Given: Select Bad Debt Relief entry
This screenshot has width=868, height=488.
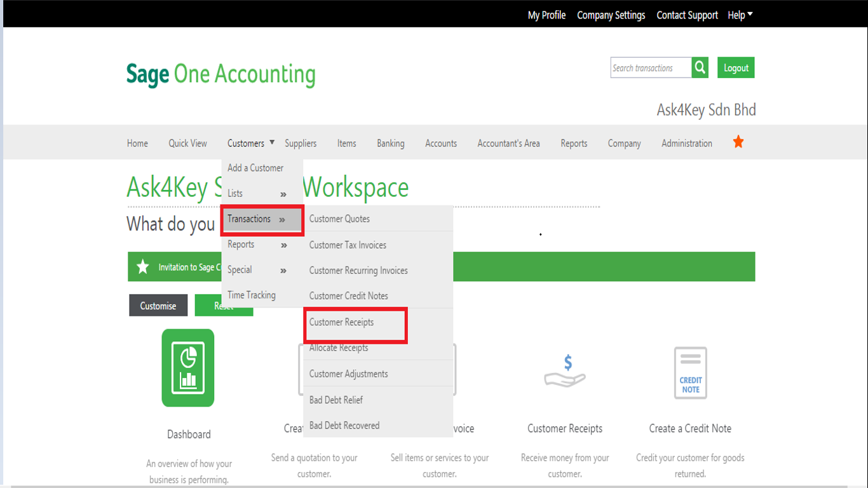Looking at the screenshot, I should [336, 400].
